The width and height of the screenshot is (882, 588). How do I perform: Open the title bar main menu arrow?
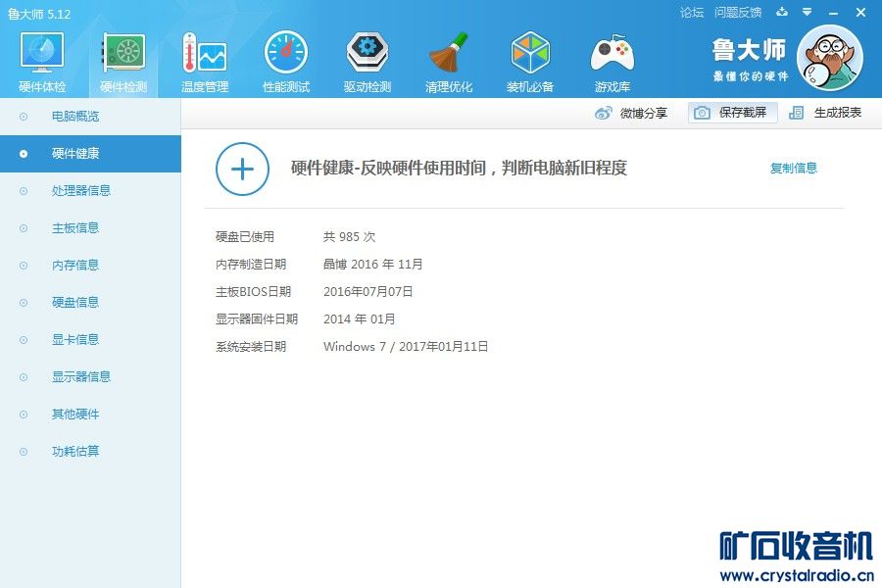(808, 12)
